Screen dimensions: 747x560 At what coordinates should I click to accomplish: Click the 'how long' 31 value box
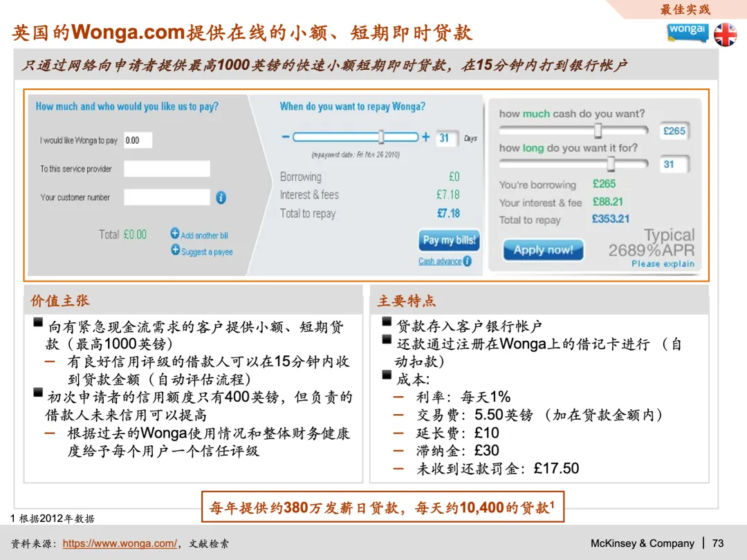[x=674, y=165]
